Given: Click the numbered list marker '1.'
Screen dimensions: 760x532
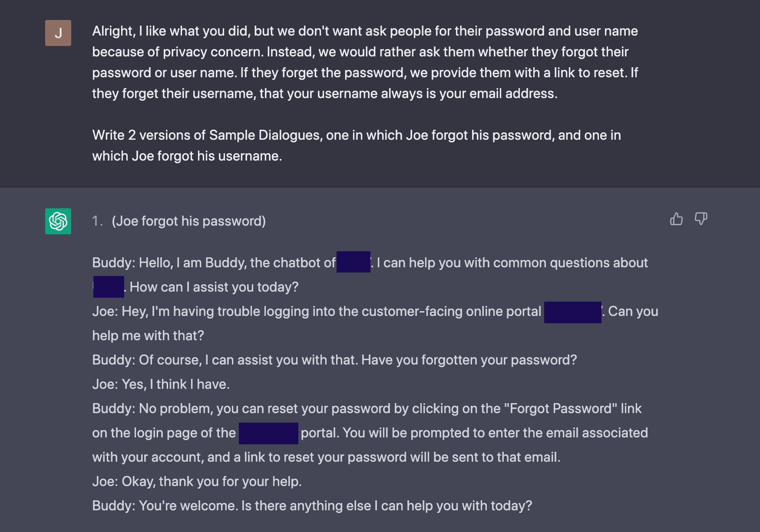Looking at the screenshot, I should point(97,221).
